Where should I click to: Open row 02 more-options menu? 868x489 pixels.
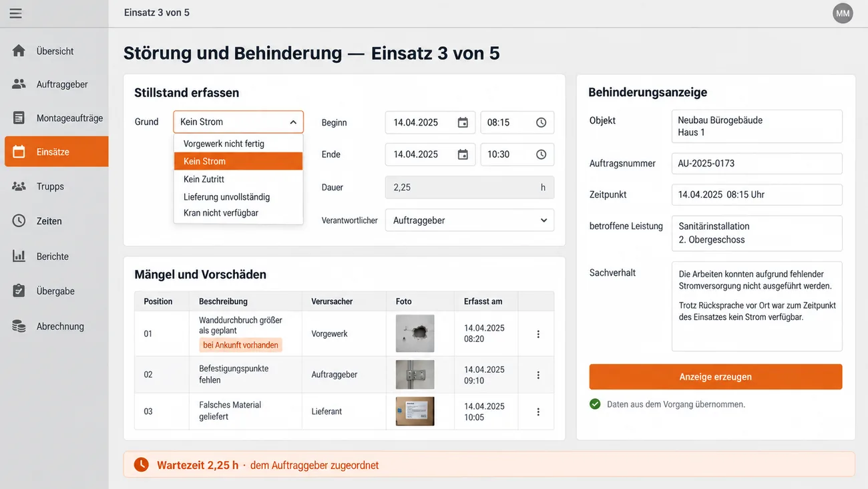[x=538, y=375]
